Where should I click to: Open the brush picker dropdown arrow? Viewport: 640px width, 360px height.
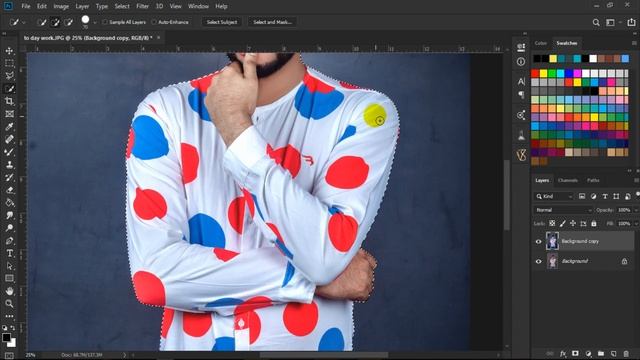coord(95,22)
